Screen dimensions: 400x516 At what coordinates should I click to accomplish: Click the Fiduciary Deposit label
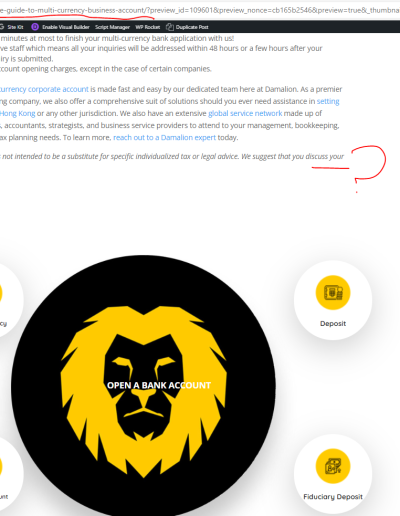click(x=333, y=497)
